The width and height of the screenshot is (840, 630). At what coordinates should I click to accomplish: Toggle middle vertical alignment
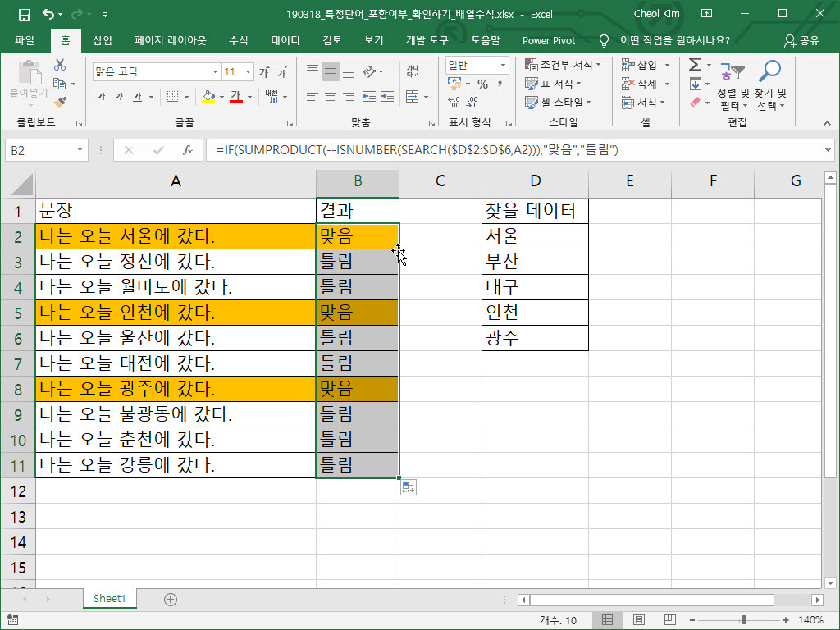(x=331, y=71)
